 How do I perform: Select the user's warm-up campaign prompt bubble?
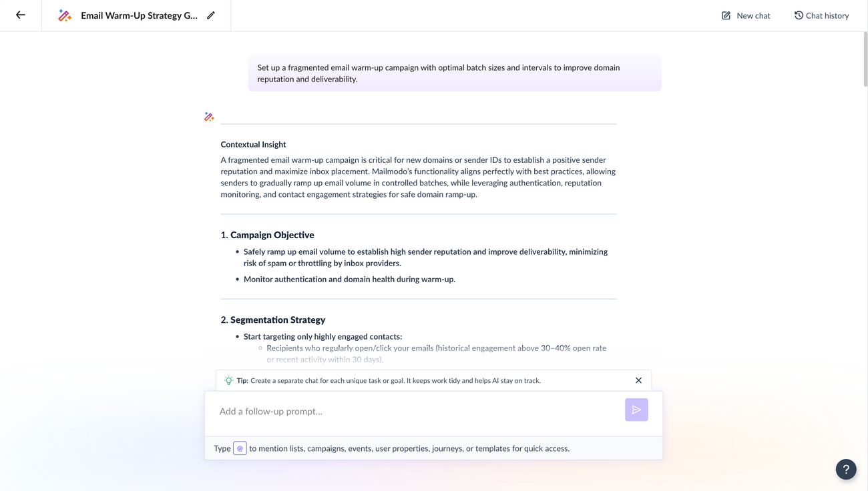(x=454, y=73)
